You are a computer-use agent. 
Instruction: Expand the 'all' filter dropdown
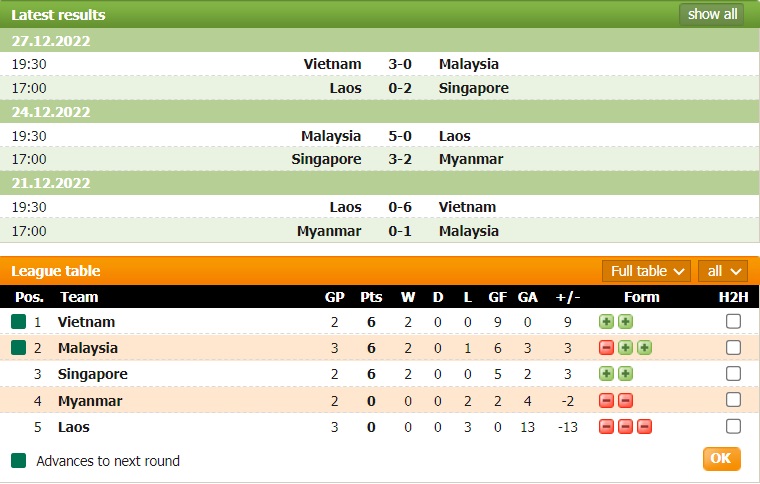click(724, 271)
